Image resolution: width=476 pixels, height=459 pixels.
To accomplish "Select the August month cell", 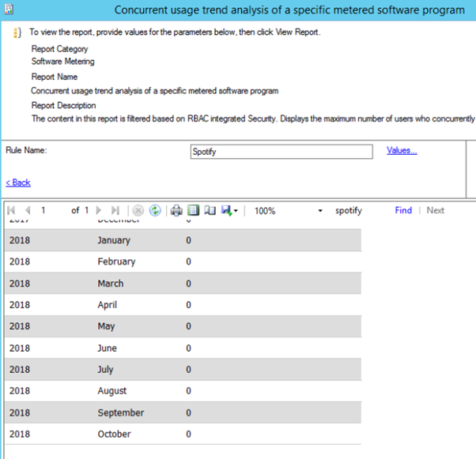I will [x=112, y=391].
